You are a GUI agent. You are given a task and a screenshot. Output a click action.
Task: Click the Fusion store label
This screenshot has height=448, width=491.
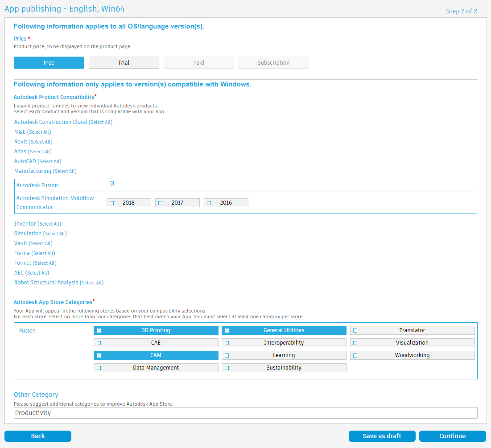tap(27, 331)
